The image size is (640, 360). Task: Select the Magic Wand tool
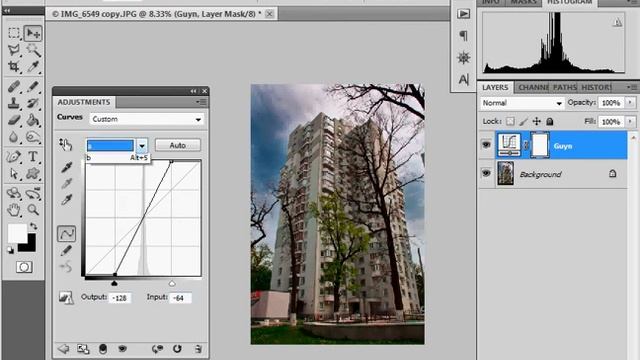pos(33,50)
